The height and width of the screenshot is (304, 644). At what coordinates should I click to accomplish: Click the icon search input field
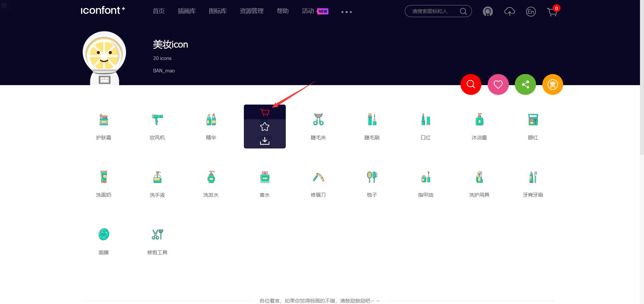(x=433, y=11)
